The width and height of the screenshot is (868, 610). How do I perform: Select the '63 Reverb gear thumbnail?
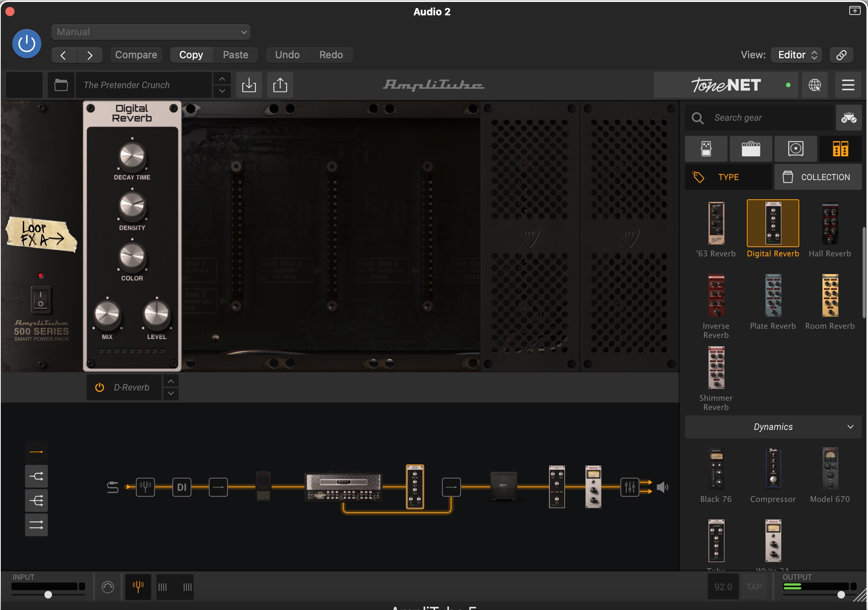click(716, 223)
